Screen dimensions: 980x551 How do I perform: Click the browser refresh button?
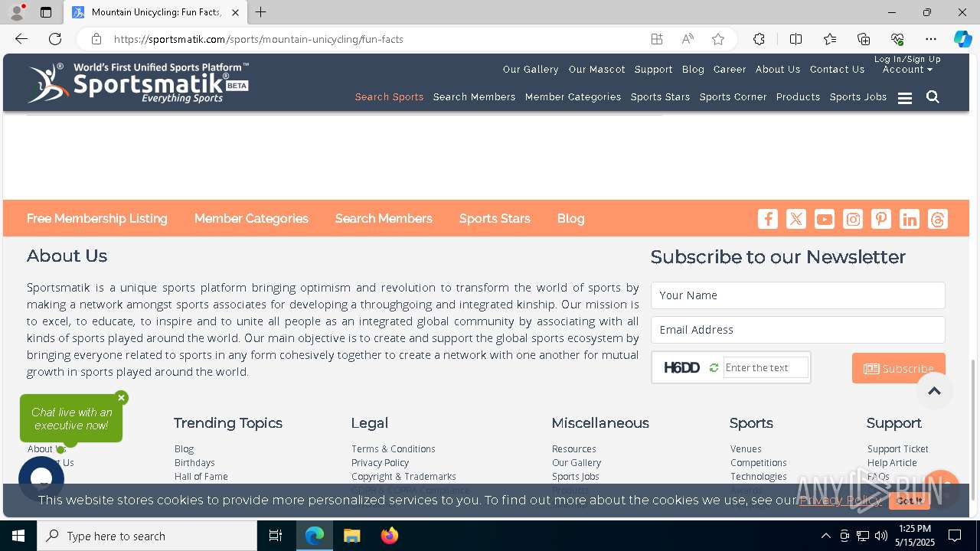point(55,39)
